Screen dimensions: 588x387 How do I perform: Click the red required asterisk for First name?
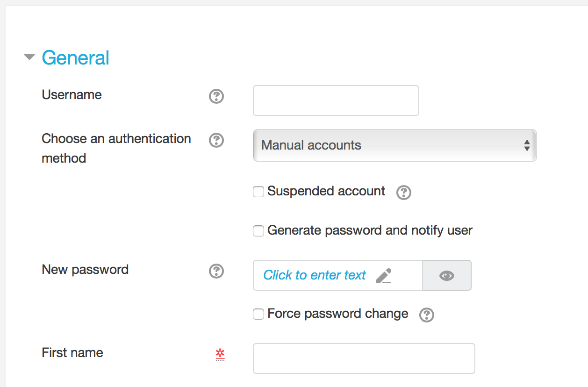[220, 354]
